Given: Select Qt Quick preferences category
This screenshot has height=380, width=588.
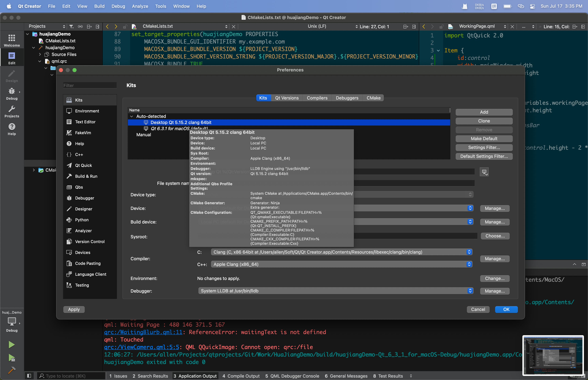Looking at the screenshot, I should tap(83, 165).
